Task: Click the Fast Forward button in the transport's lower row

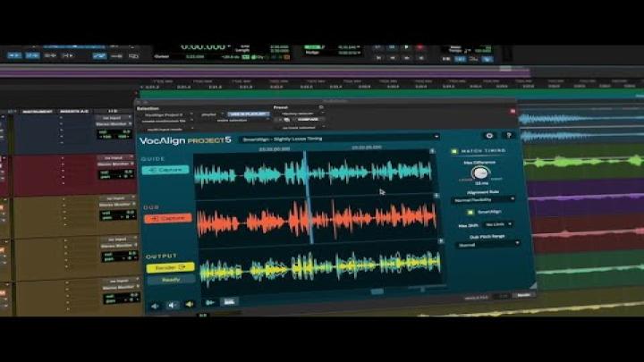Action: (407, 58)
